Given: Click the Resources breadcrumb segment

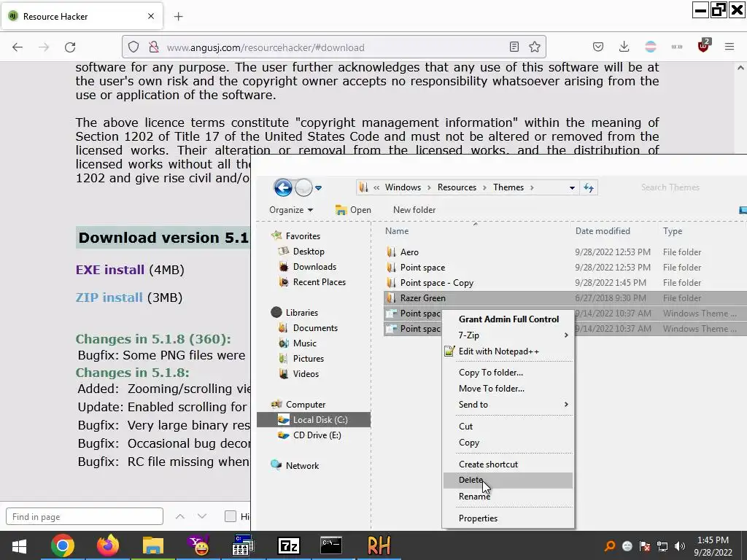Looking at the screenshot, I should coord(457,187).
